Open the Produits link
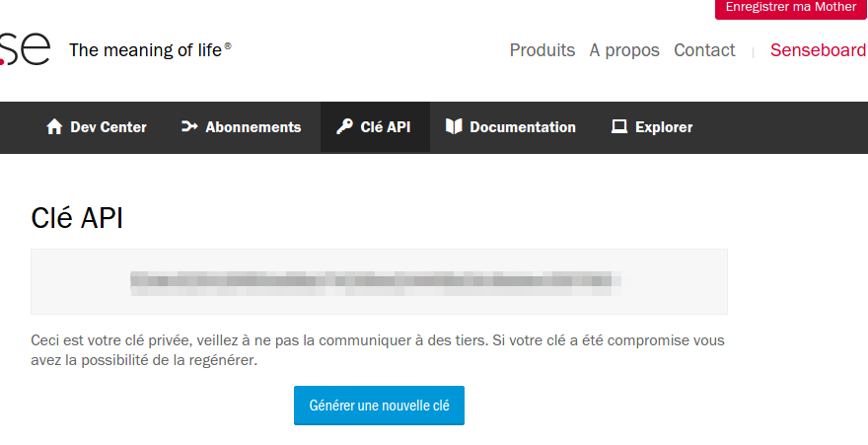This screenshot has width=868, height=445. click(x=542, y=50)
